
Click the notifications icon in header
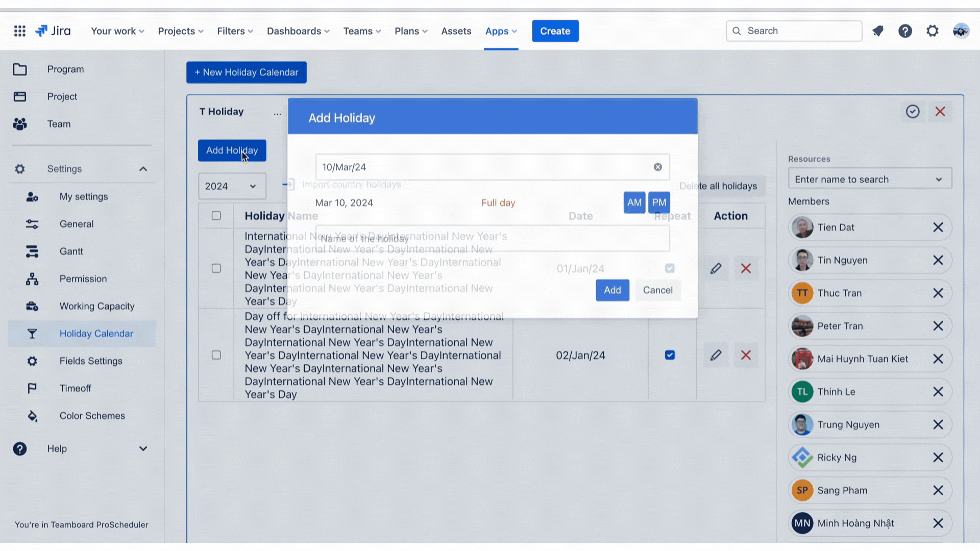click(x=878, y=31)
